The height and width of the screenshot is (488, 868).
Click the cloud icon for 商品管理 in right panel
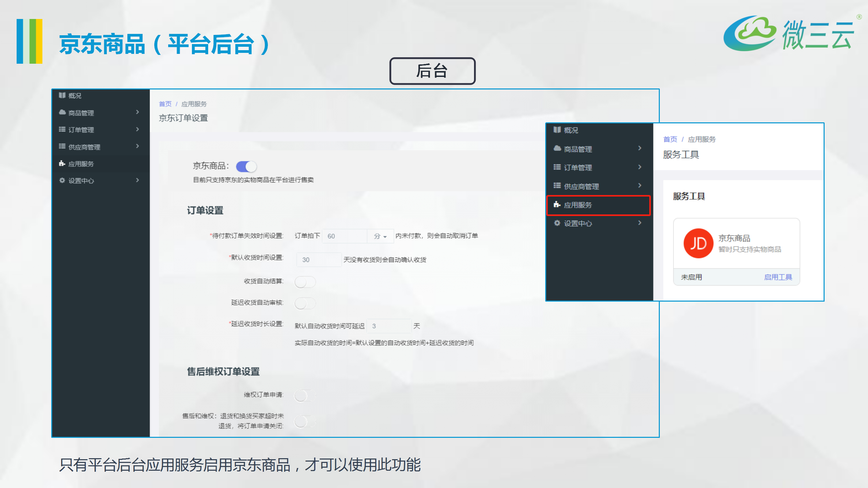(557, 148)
